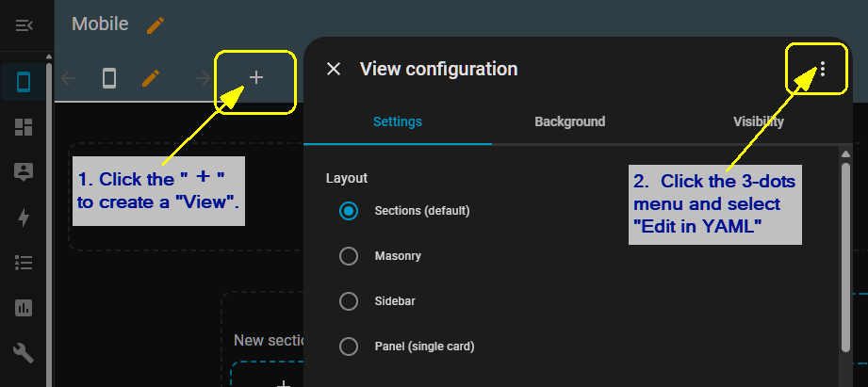The width and height of the screenshot is (868, 387).
Task: Click the View configuration title
Action: tap(438, 69)
